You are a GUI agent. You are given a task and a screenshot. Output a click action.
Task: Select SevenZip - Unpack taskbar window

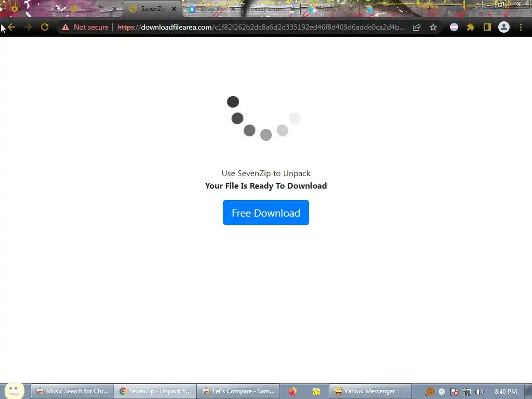pyautogui.click(x=155, y=391)
